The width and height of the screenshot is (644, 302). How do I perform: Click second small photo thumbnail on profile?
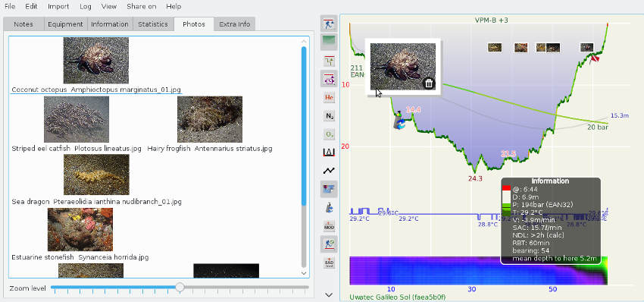point(521,48)
